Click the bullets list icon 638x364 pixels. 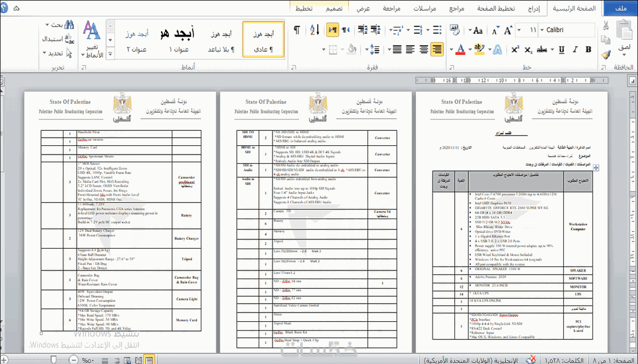tap(437, 30)
